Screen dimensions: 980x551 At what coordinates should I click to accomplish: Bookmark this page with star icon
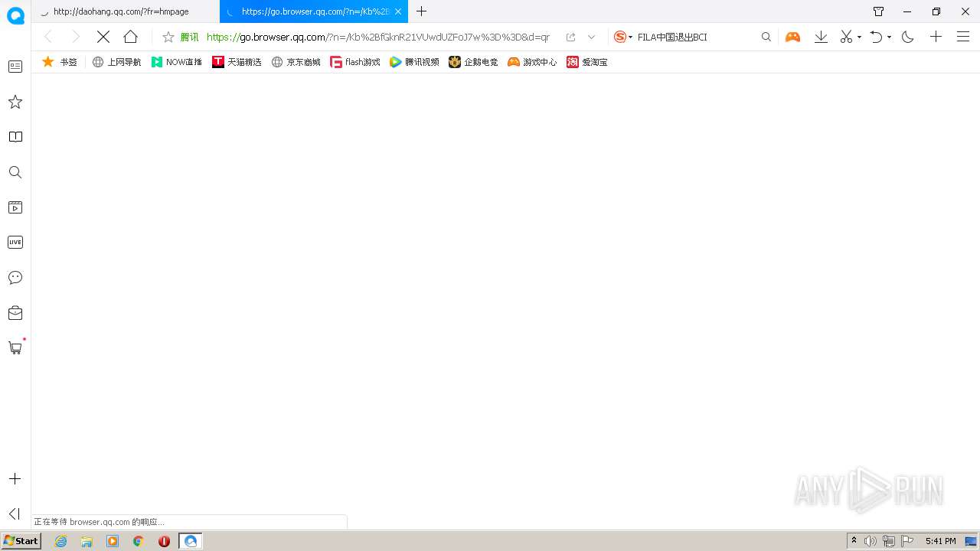[x=168, y=37]
